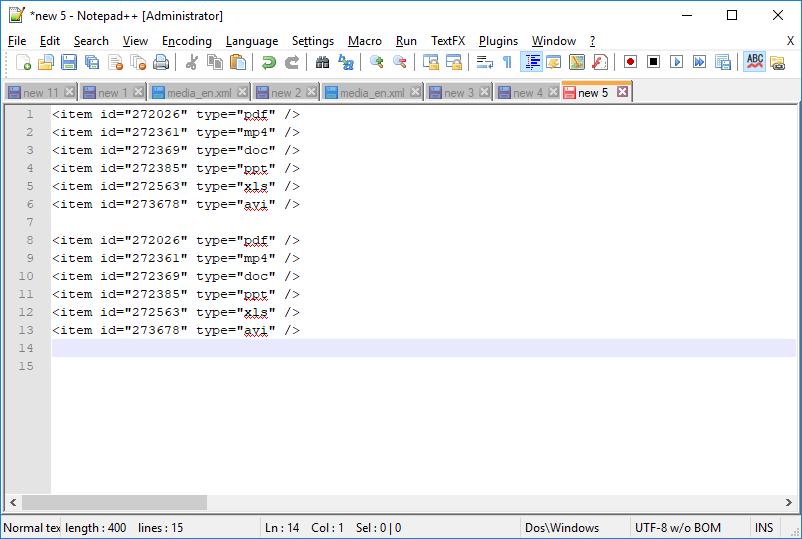The height and width of the screenshot is (539, 802).
Task: Undo last action with green arrow
Action: pos(269,62)
